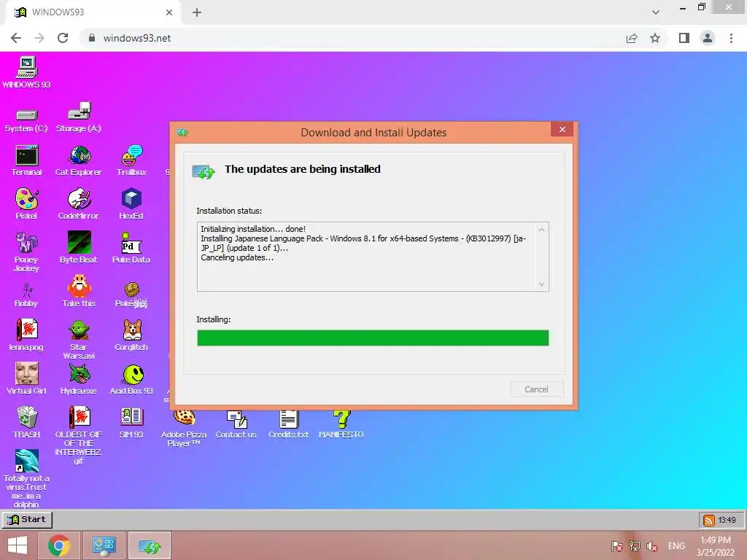Click the Windows 93 Start button
Screen dimensions: 747x560
tap(27, 519)
